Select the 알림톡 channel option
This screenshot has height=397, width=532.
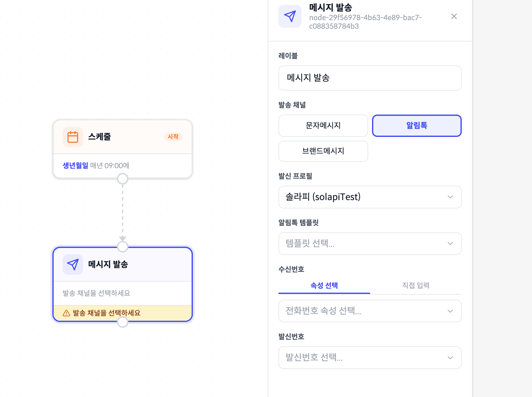click(x=417, y=126)
